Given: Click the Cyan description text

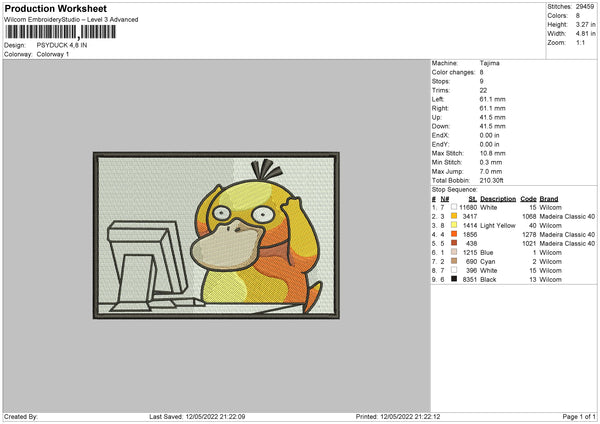Looking at the screenshot, I should click(x=488, y=262).
